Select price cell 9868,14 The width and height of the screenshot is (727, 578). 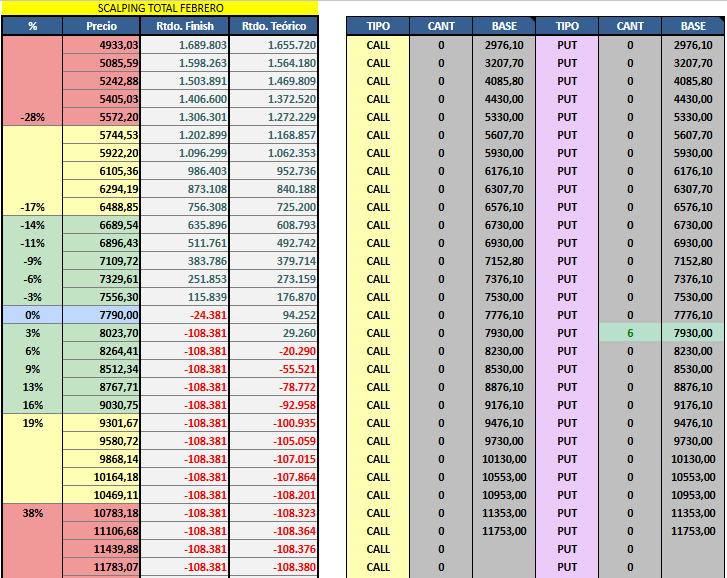point(101,459)
